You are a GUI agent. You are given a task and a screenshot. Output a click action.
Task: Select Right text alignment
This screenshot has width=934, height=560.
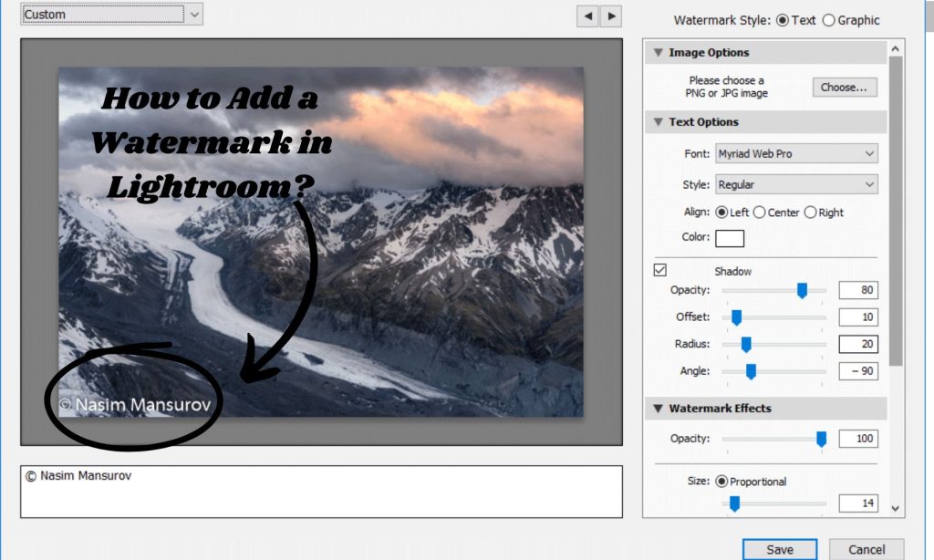[x=810, y=213]
